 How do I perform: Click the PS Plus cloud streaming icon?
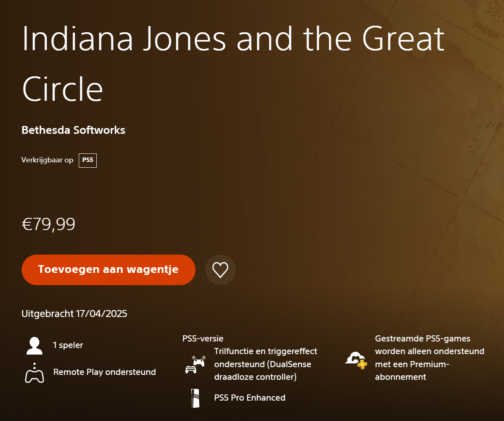[356, 359]
